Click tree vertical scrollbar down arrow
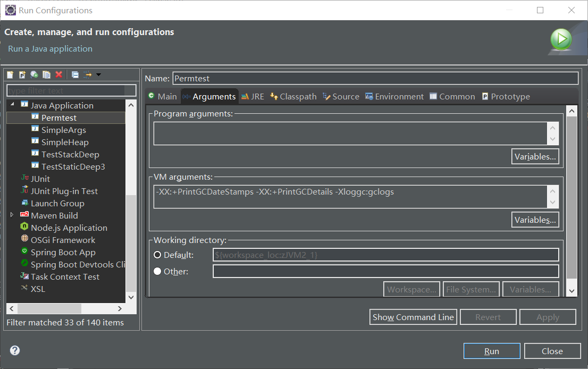The height and width of the screenshot is (369, 588). [x=131, y=297]
